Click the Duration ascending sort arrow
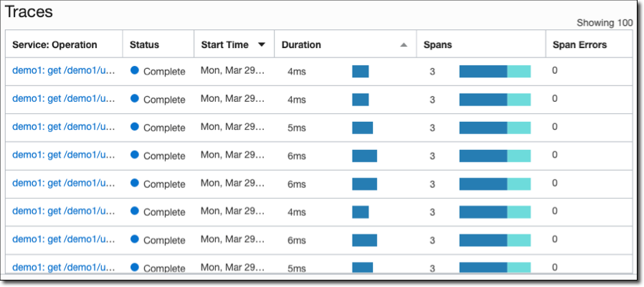This screenshot has height=287, width=644. pyautogui.click(x=403, y=44)
